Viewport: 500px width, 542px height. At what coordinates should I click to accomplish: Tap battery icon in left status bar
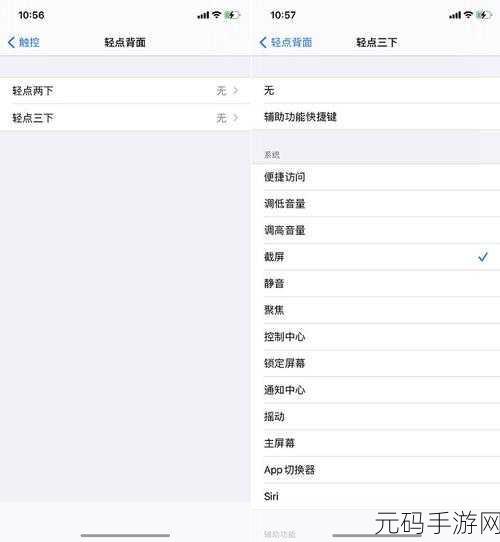tap(232, 15)
